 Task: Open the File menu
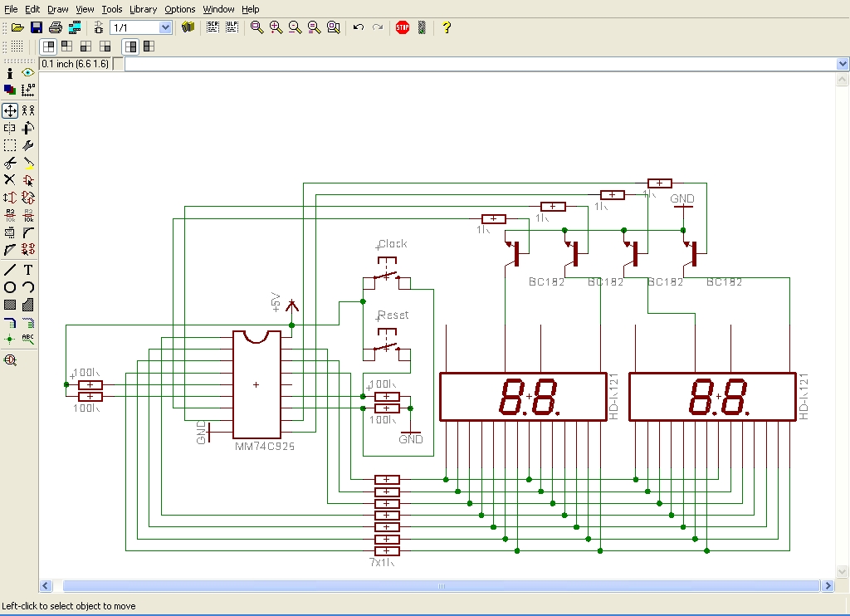11,9
